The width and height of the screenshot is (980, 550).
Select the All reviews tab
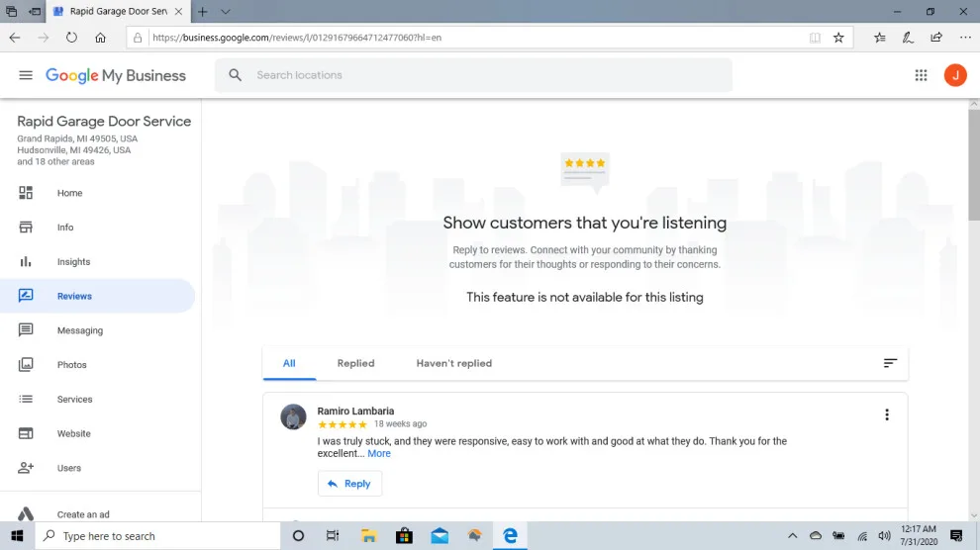[289, 363]
